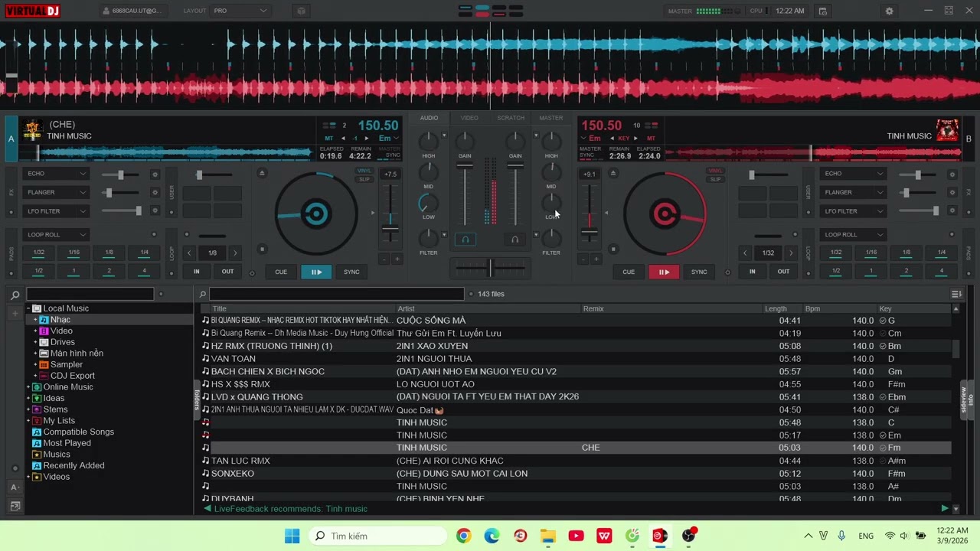Select the Most Played folder

[67, 443]
